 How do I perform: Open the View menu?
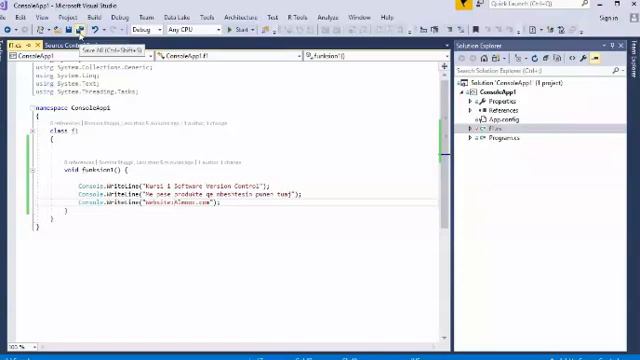click(x=42, y=18)
